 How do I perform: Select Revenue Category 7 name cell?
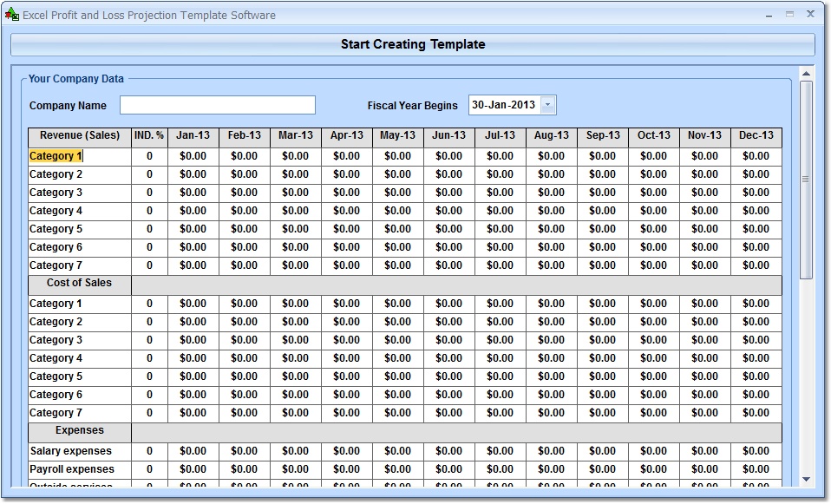80,265
